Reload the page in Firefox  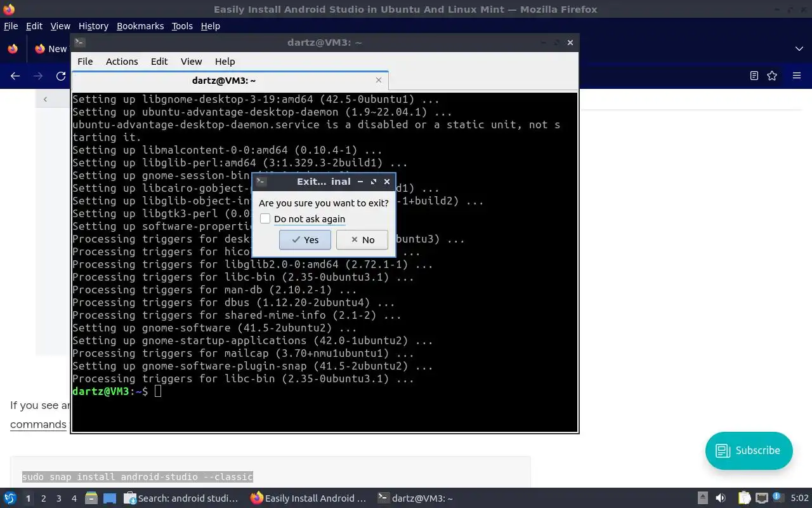click(61, 76)
